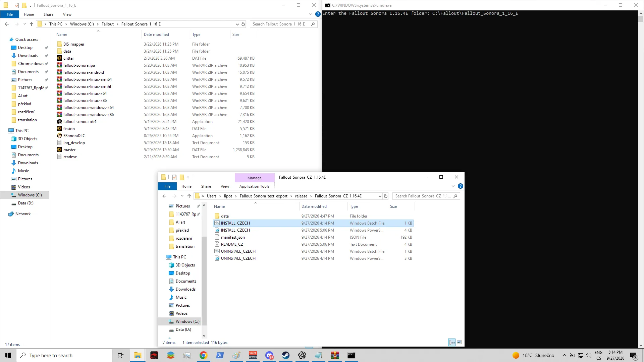This screenshot has height=362, width=644.
Task: Click the Search Fallout_Sonora_1_16_E search box
Action: pos(283,24)
